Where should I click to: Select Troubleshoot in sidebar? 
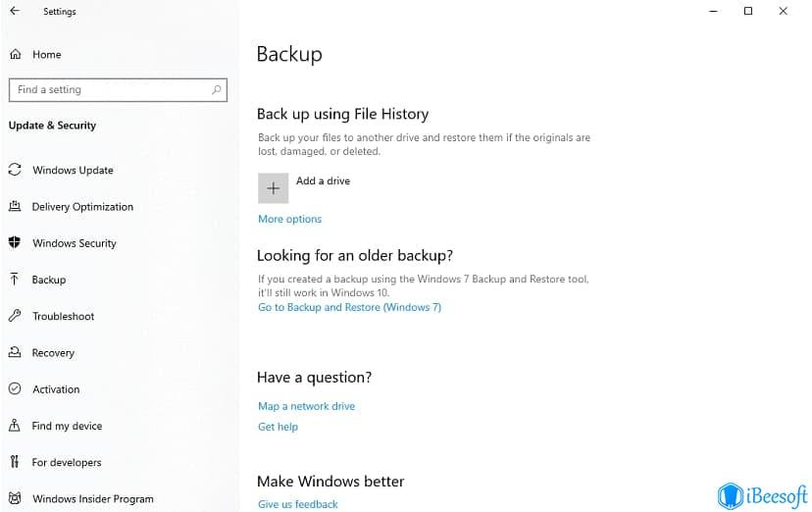(63, 316)
